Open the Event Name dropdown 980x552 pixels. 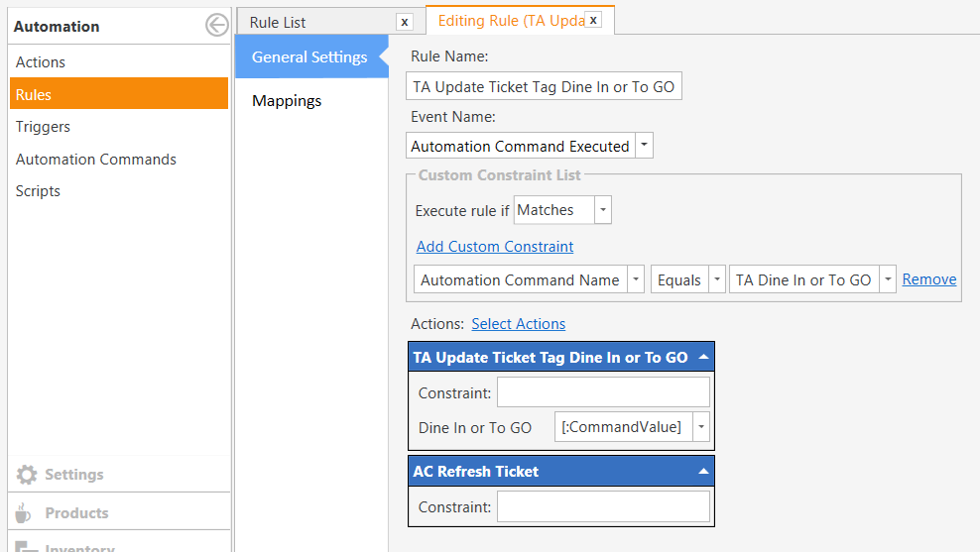click(644, 146)
